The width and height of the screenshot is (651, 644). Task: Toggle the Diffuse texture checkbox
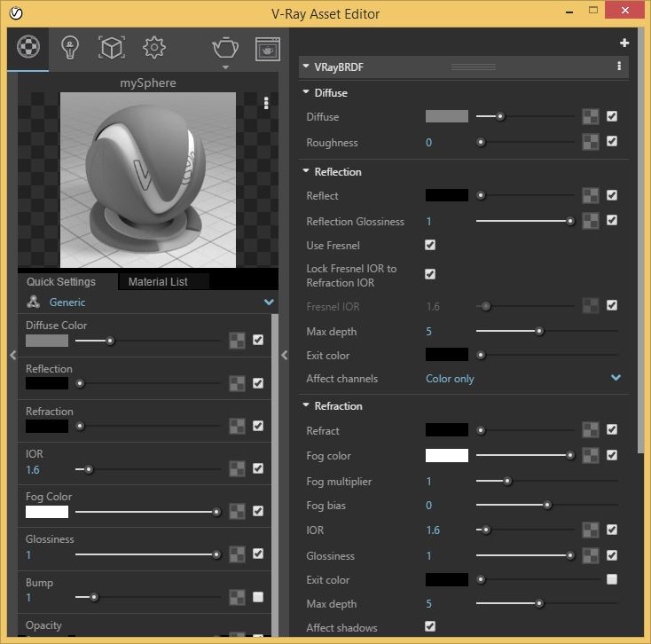point(612,116)
